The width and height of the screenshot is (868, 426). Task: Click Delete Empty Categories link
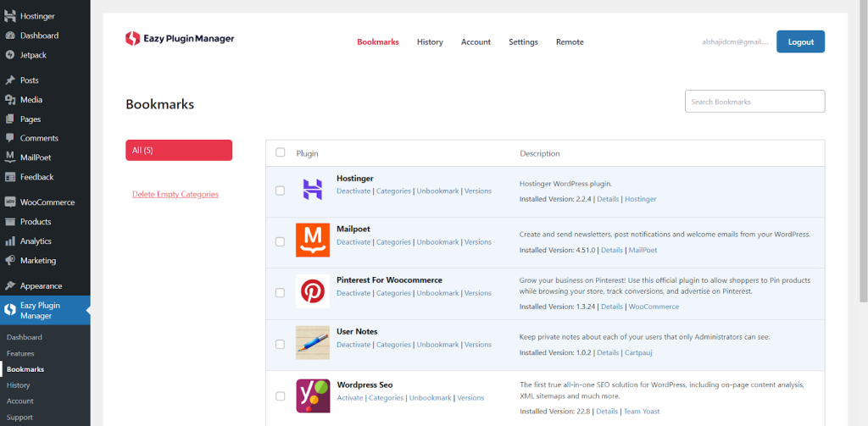(175, 194)
